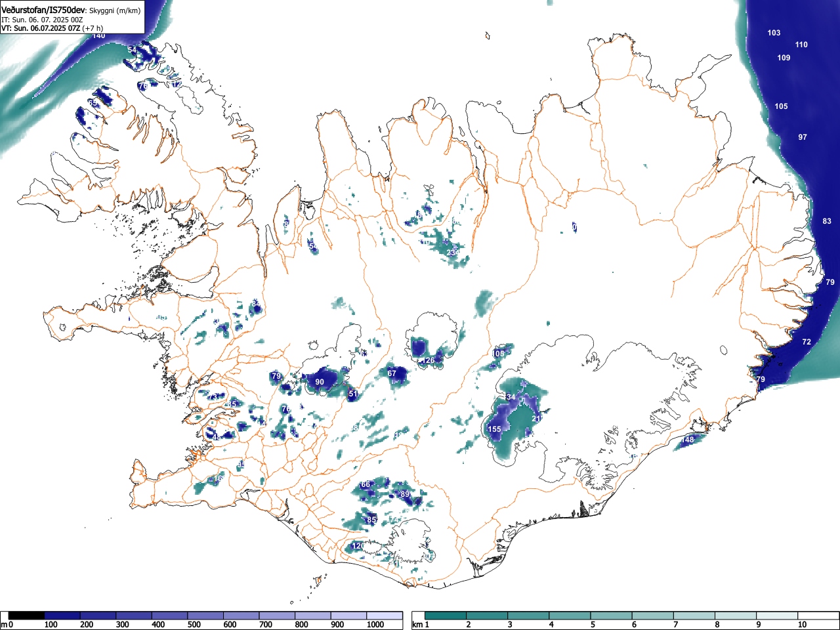840x630 pixels.
Task: Click the visibility value "126" on the map
Action: pyautogui.click(x=428, y=360)
